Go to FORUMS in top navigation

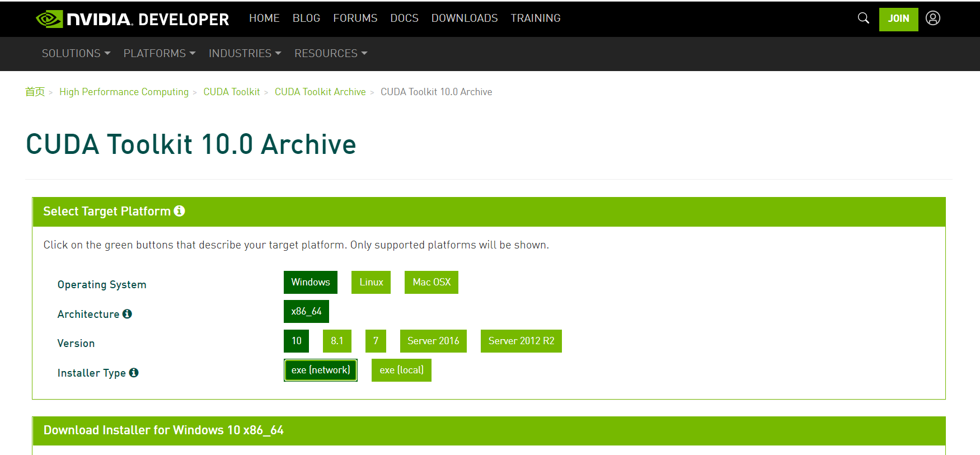coord(355,18)
